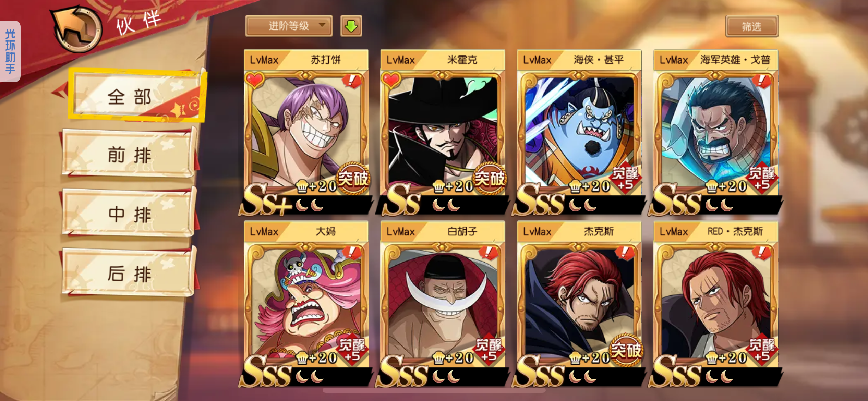Click the 突破 badge on 苏打饼
Image resolution: width=868 pixels, height=401 pixels.
click(x=353, y=178)
